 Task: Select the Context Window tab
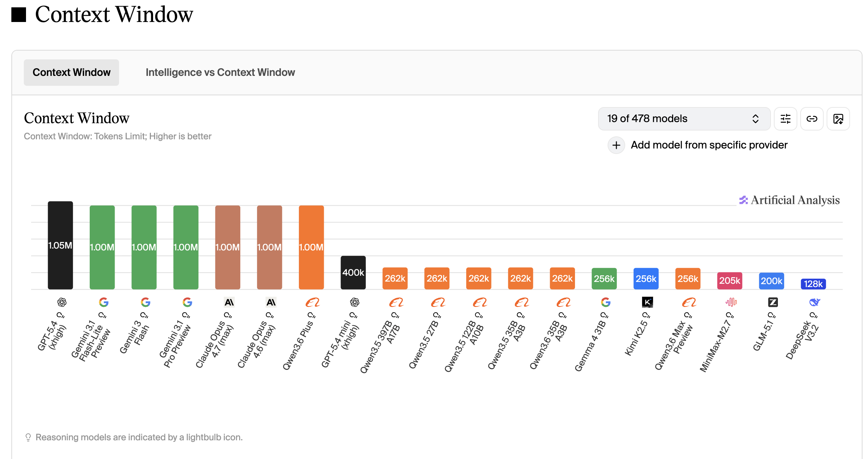[71, 73]
